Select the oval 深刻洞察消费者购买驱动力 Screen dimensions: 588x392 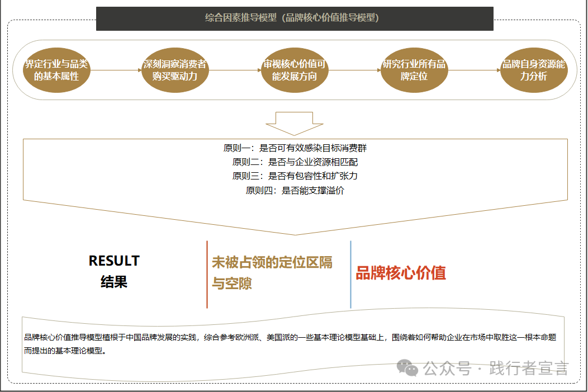coord(175,70)
